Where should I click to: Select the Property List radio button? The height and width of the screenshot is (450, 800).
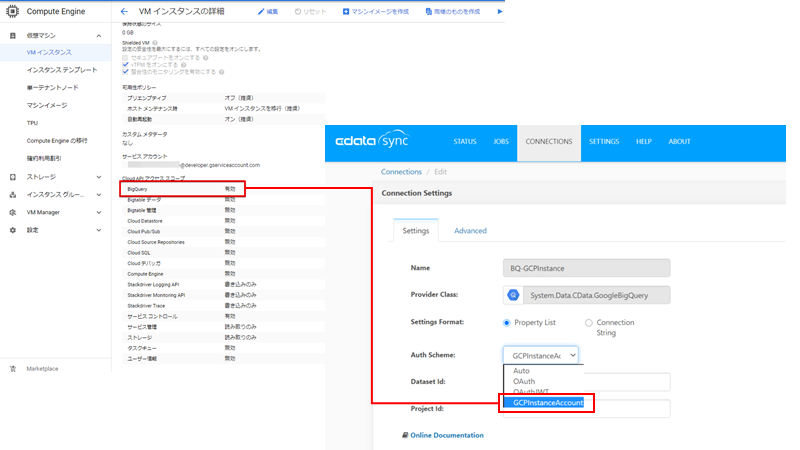pos(506,323)
